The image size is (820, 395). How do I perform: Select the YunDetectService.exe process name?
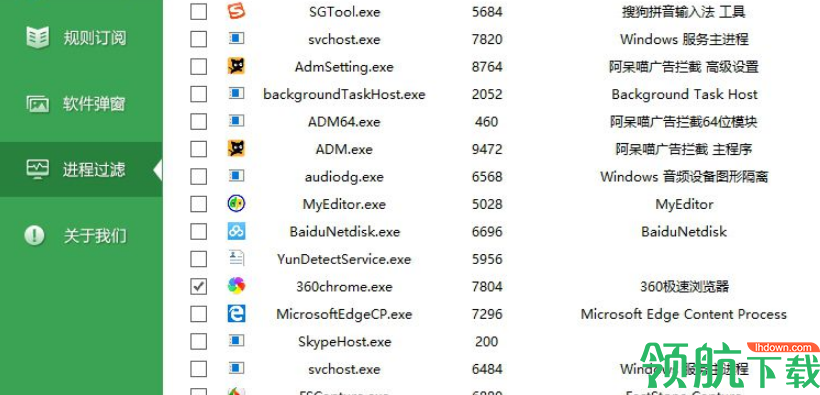point(344,259)
